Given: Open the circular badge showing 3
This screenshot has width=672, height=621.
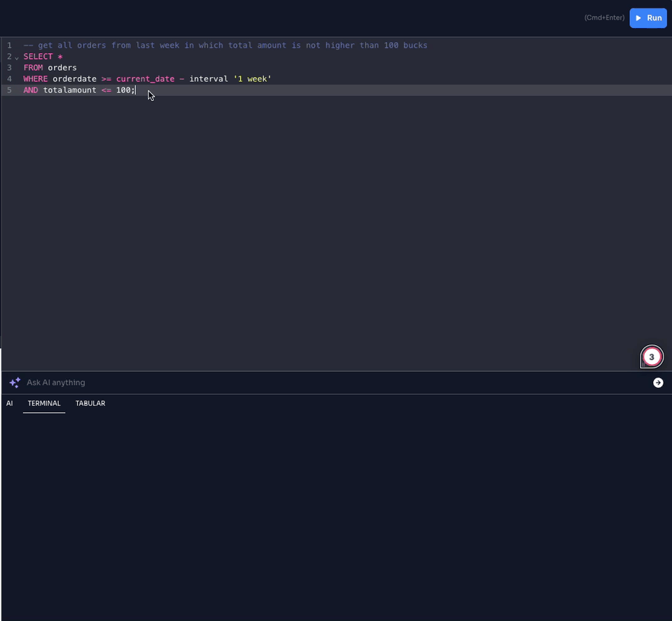Looking at the screenshot, I should point(652,357).
